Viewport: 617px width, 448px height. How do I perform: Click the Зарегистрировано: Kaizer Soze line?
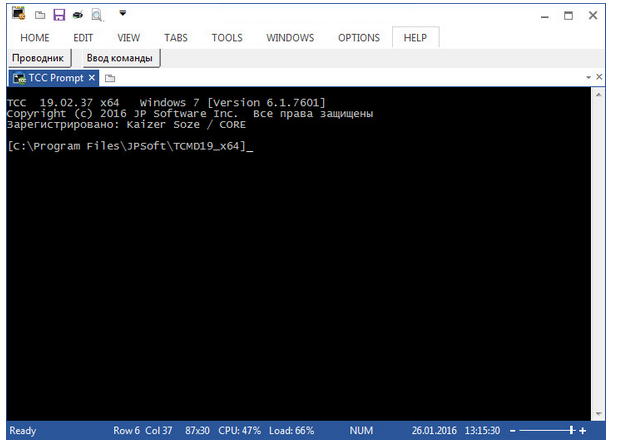click(126, 125)
